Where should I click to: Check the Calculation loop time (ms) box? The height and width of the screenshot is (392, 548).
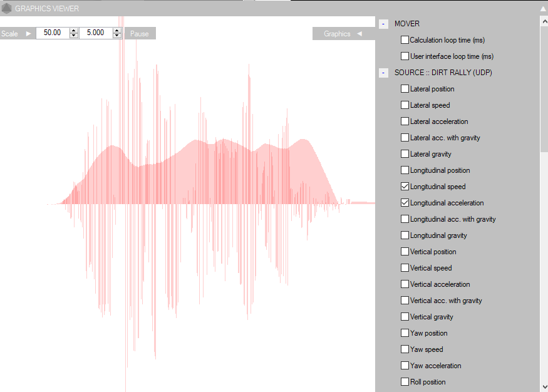pyautogui.click(x=405, y=40)
